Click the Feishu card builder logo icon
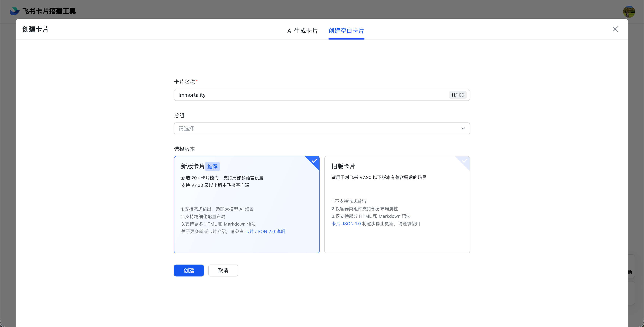Screen dimensions: 644x327 click(x=15, y=11)
